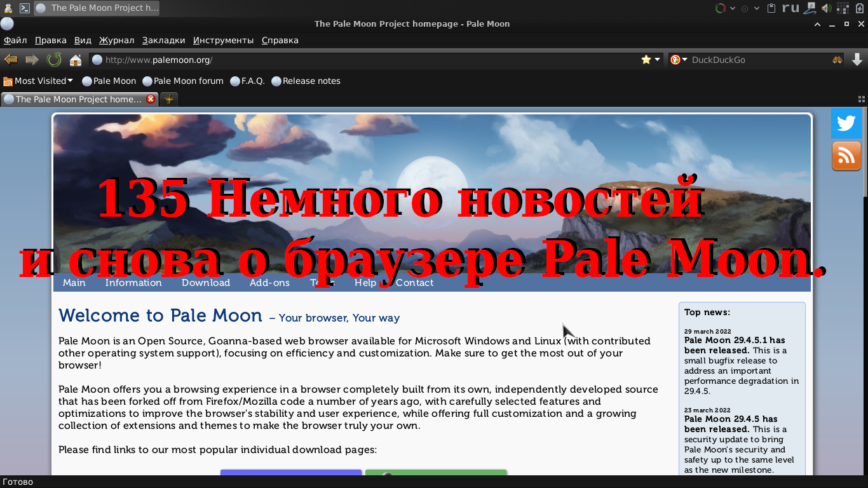868x488 pixels.
Task: Open workspace grid tray icon
Action: (843, 8)
